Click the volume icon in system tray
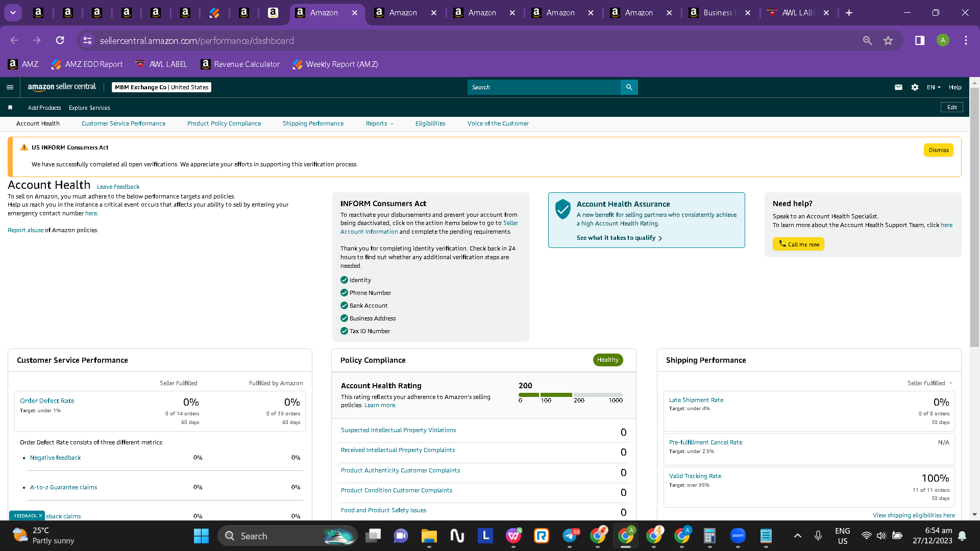980x551 pixels. point(881,536)
